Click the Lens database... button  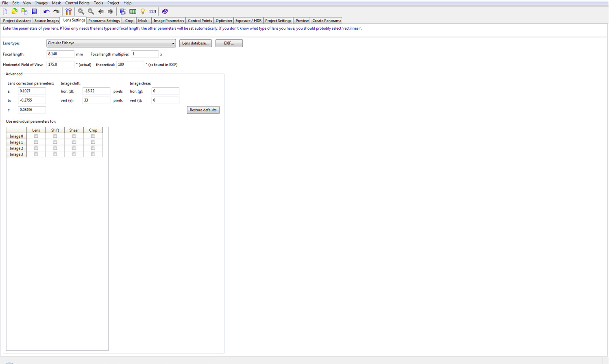pos(195,43)
